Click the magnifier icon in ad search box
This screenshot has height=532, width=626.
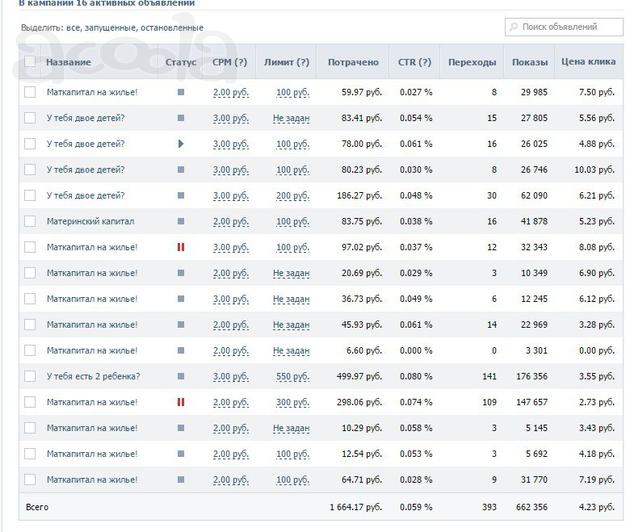pyautogui.click(x=513, y=27)
